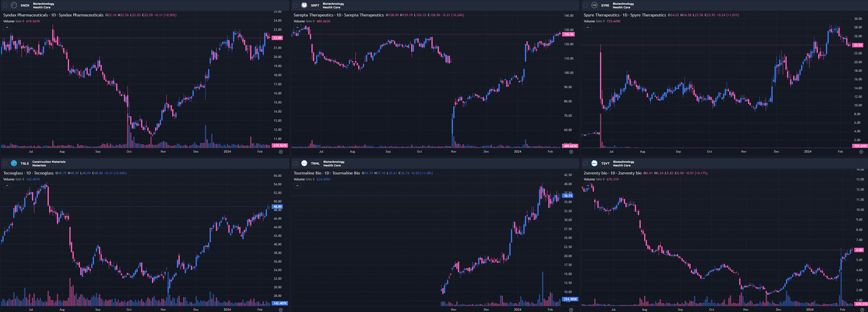Click the Spyre SYRE company logo
The width and height of the screenshot is (868, 312).
(x=594, y=5)
